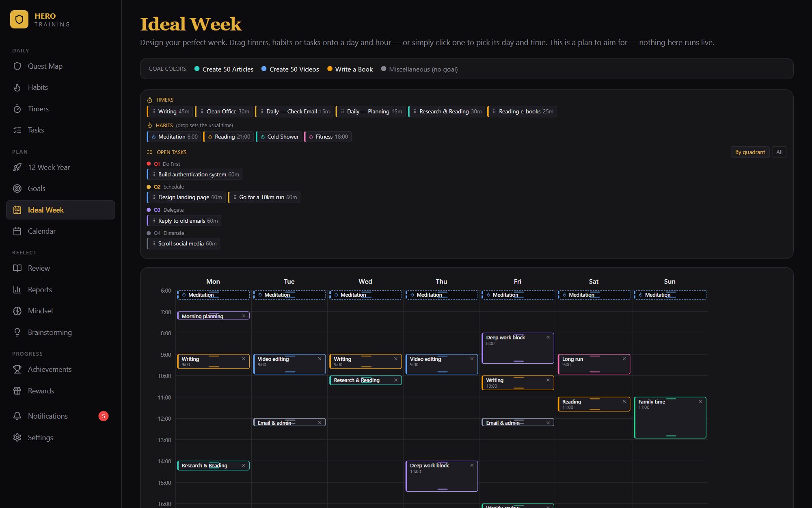Screen dimensions: 812x508
Task: Remove Saturday's Reading block at 11:00
Action: [x=624, y=401]
